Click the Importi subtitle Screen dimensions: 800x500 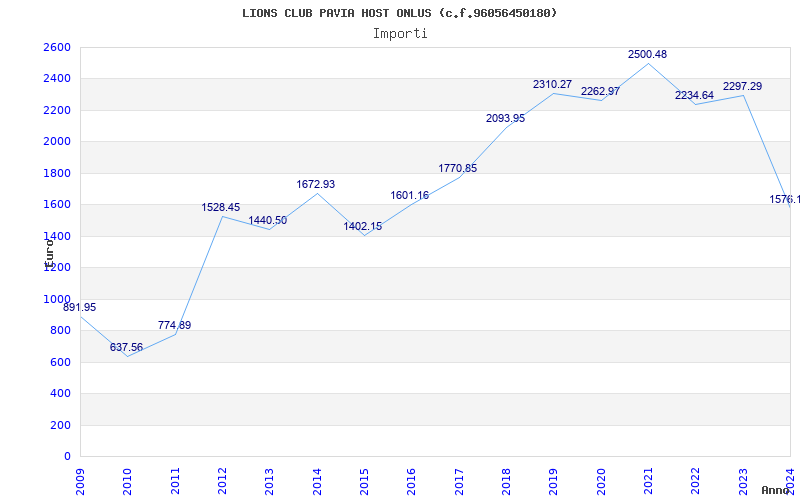click(x=400, y=34)
